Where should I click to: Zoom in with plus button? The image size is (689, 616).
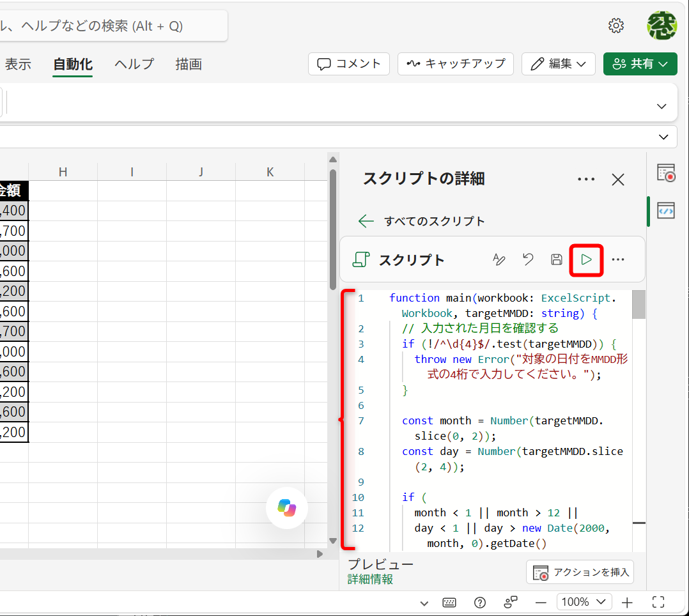coord(627,603)
